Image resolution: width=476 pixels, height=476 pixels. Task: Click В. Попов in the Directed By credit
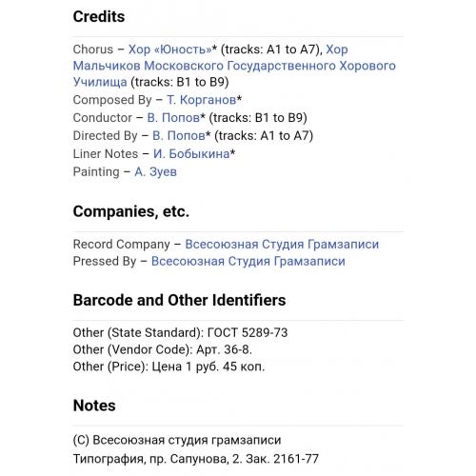coord(179,136)
